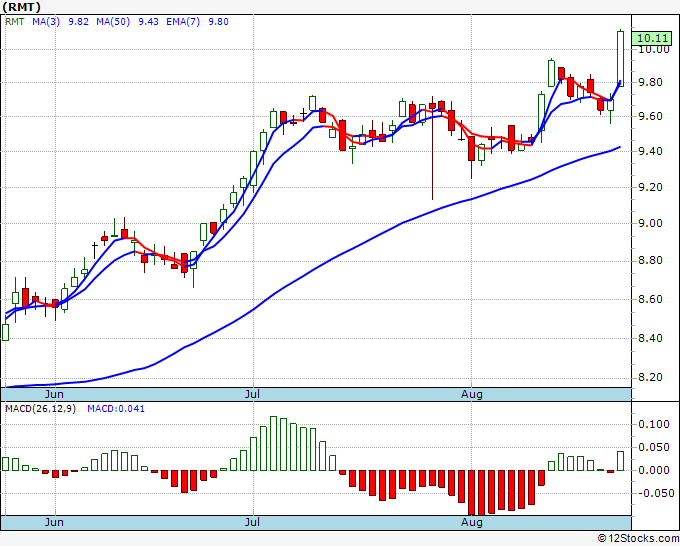Click the 10.00 price axis label
680x546 pixels.
click(x=654, y=49)
